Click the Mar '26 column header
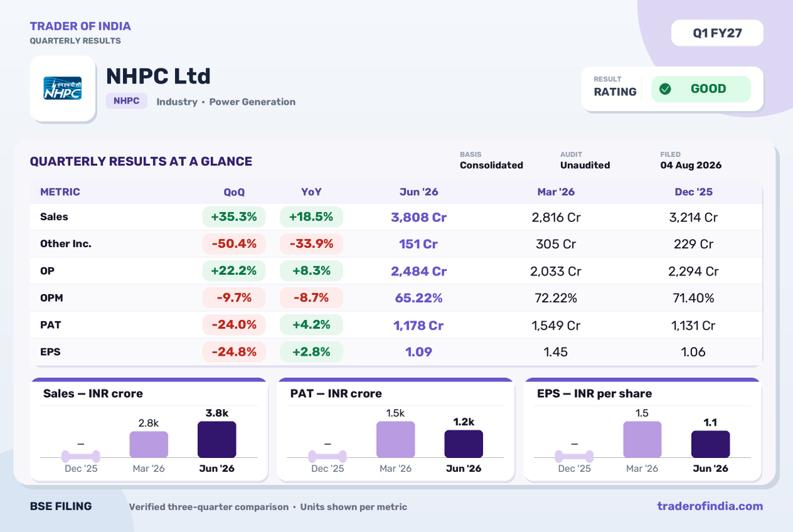Screen dimensions: 793x532 (556, 192)
